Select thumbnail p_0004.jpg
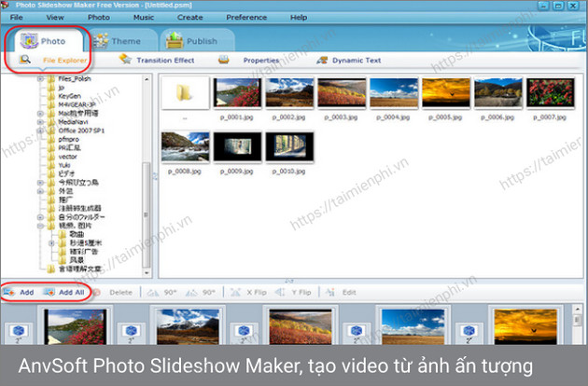The width and height of the screenshot is (588, 386). point(394,93)
